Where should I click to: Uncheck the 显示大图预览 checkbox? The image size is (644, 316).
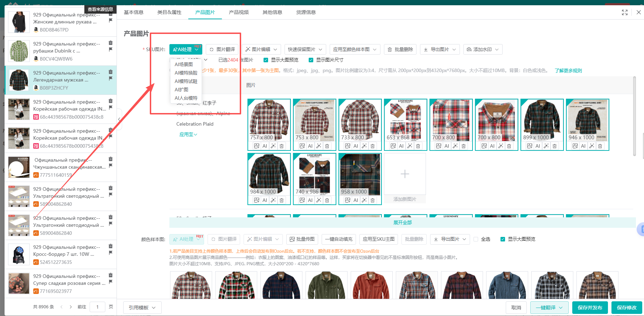pyautogui.click(x=266, y=60)
